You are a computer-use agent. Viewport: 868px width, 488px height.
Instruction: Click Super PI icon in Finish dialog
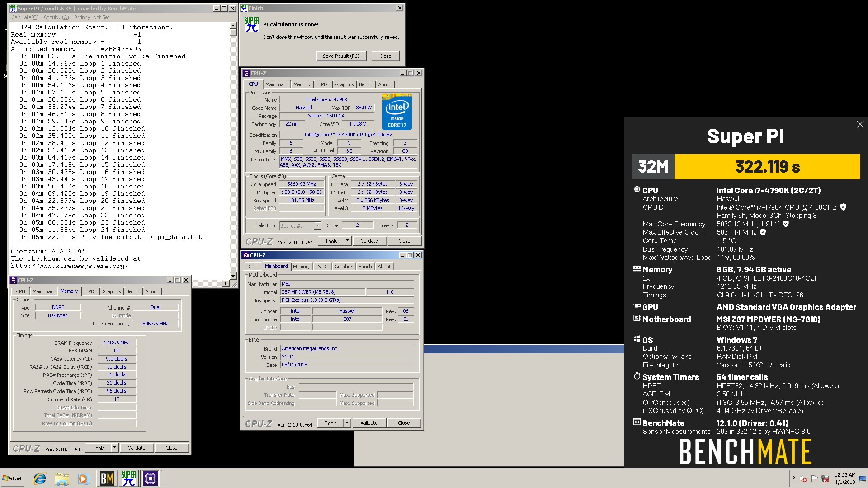pos(251,24)
